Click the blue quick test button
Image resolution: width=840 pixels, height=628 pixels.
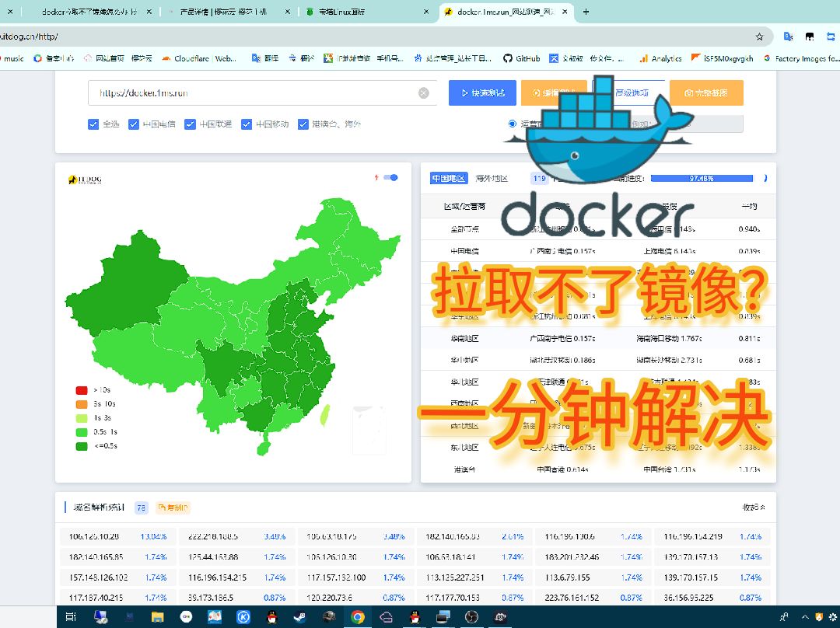click(x=482, y=92)
